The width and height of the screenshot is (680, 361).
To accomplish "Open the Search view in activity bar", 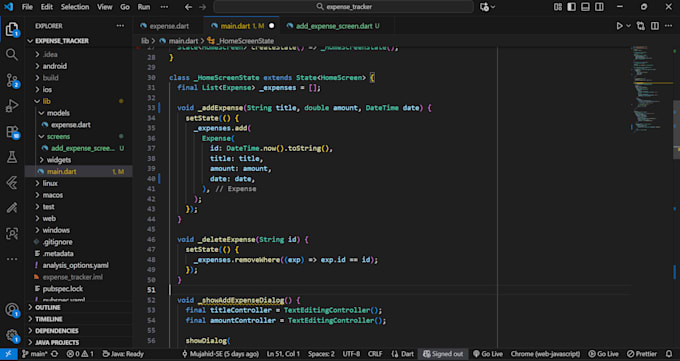I will pyautogui.click(x=12, y=55).
